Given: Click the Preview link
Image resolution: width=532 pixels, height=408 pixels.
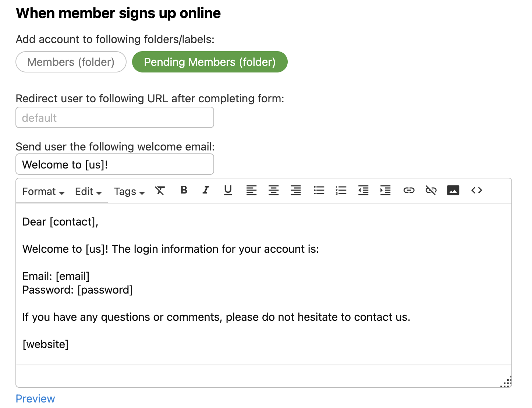Looking at the screenshot, I should click(x=35, y=399).
